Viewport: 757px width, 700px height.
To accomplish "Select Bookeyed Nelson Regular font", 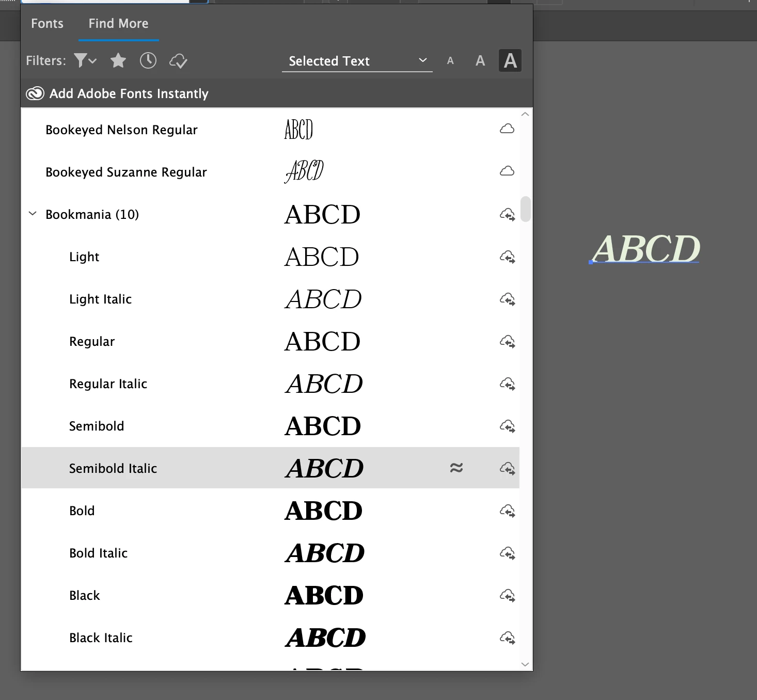I will click(x=270, y=130).
